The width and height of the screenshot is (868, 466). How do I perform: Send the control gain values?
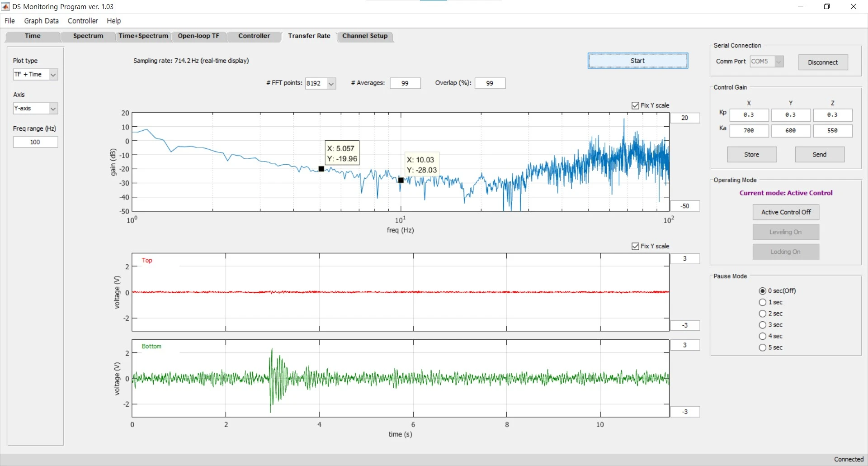(x=819, y=155)
